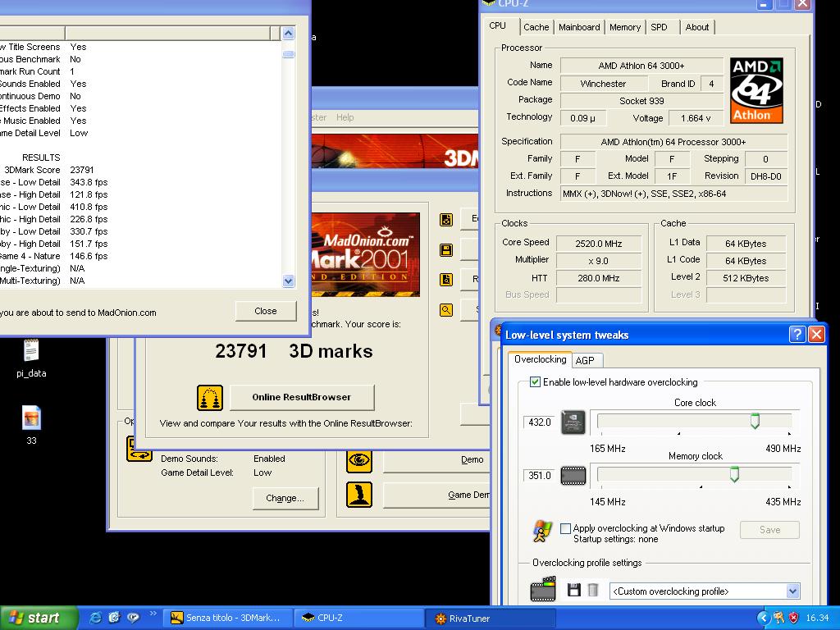The height and width of the screenshot is (630, 840).
Task: Click the Online ResultBrowser trees icon
Action: click(x=209, y=398)
